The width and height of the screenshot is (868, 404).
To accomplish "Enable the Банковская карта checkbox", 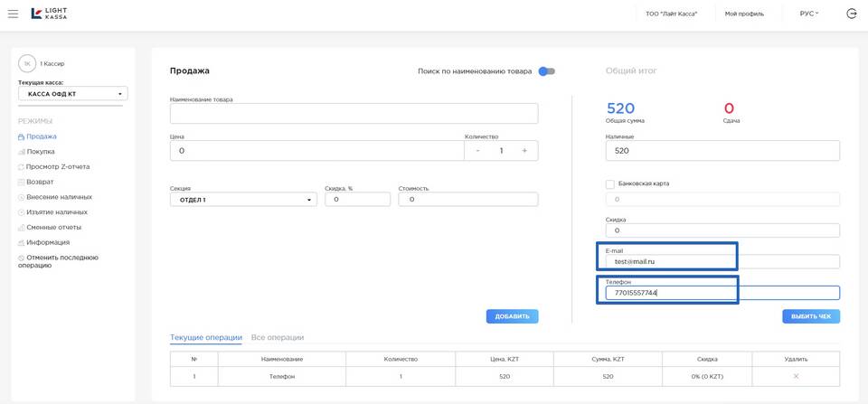I will (610, 183).
